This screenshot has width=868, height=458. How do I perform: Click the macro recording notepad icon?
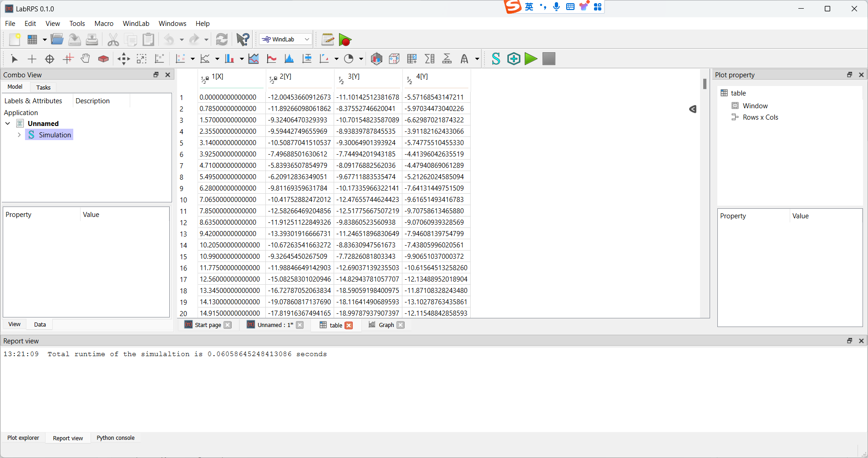coord(327,40)
